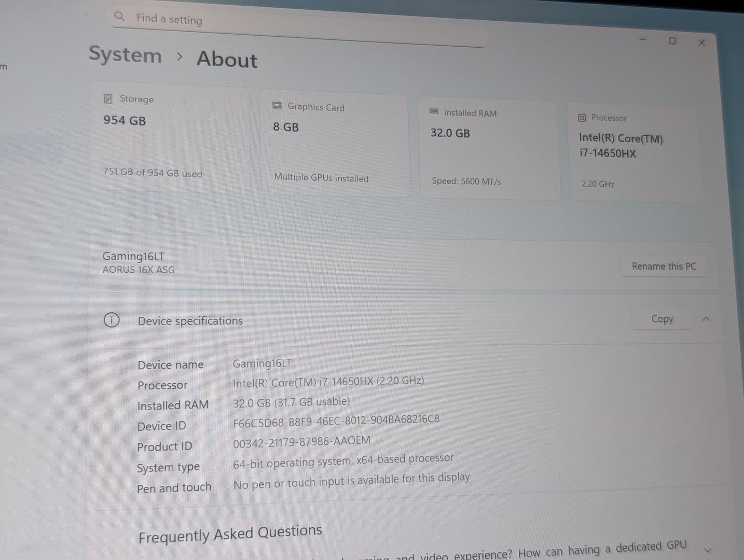Select the processor value i7-14650HX (2.20 GHz)
Image resolution: width=744 pixels, height=560 pixels.
click(328, 382)
